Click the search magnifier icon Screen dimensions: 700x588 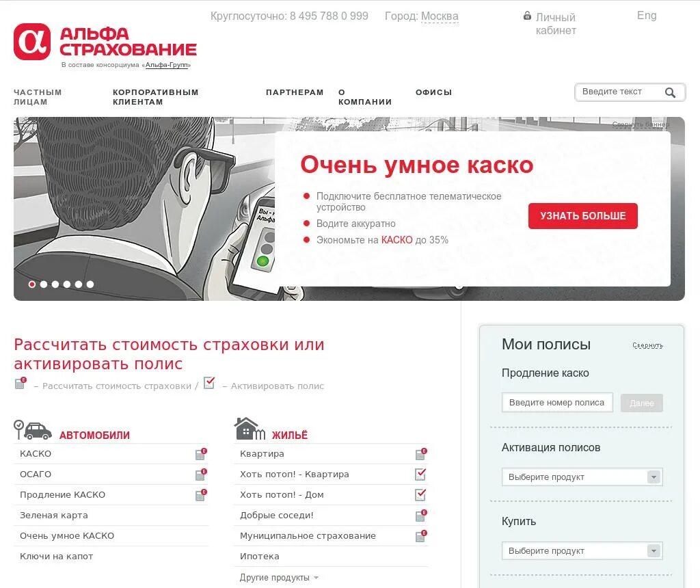tap(670, 92)
